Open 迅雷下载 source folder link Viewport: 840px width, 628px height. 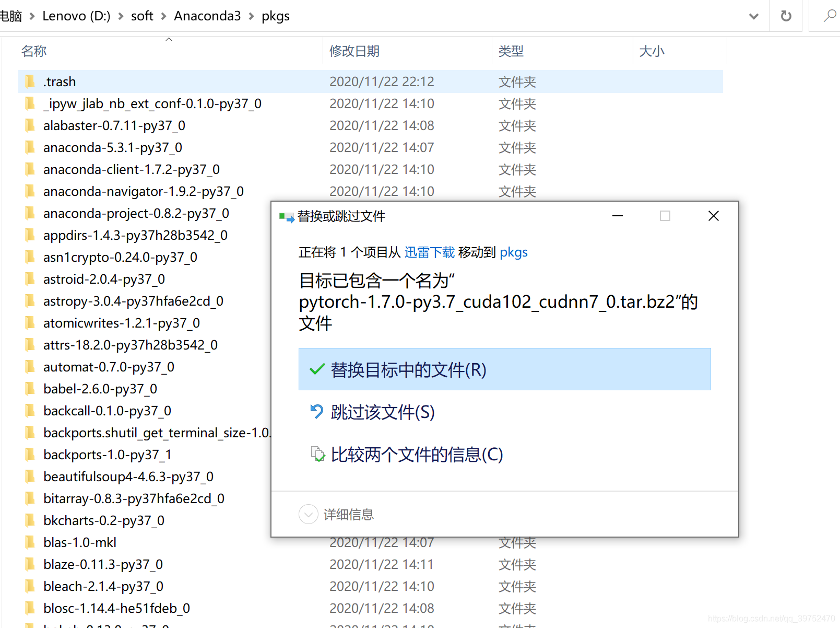(430, 252)
